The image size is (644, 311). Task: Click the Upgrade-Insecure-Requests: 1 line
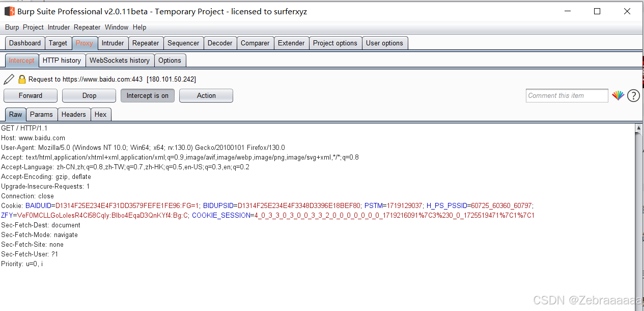(45, 186)
